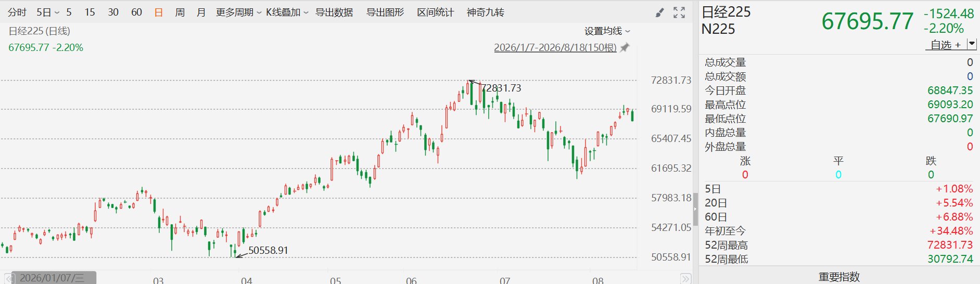Open dropdown arrow next to 自选

point(972,44)
